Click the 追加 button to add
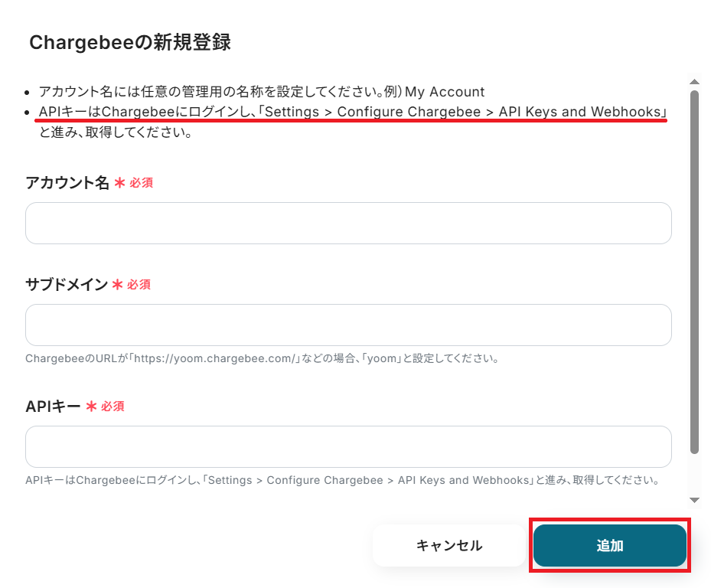This screenshot has height=588, width=711. coord(609,545)
